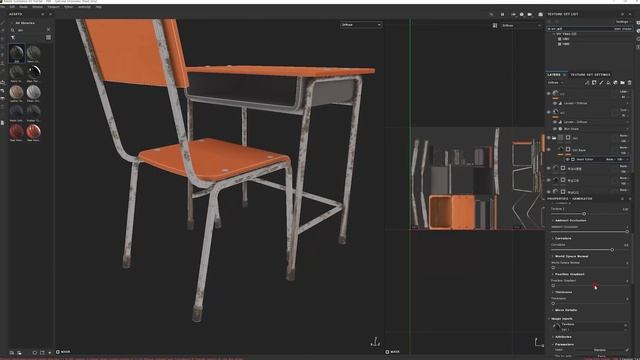This screenshot has height=360, width=640.
Task: Click the Assets search input field
Action: pyautogui.click(x=31, y=30)
